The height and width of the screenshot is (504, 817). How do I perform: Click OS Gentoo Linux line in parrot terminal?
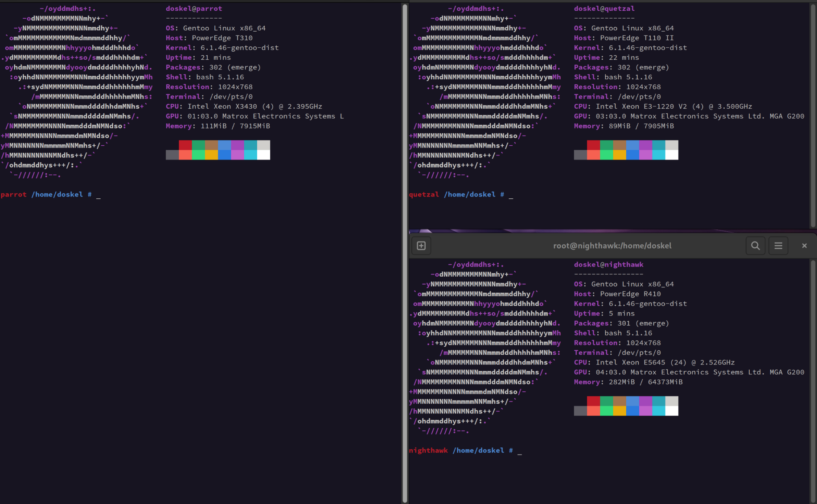pos(216,28)
